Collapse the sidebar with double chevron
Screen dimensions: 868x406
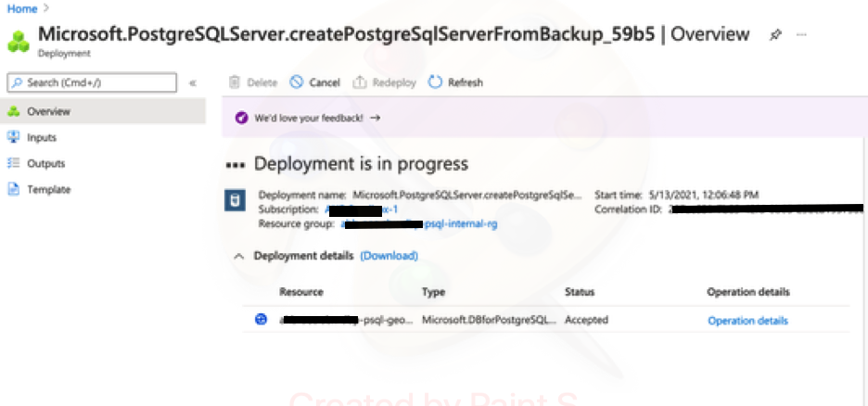(193, 83)
